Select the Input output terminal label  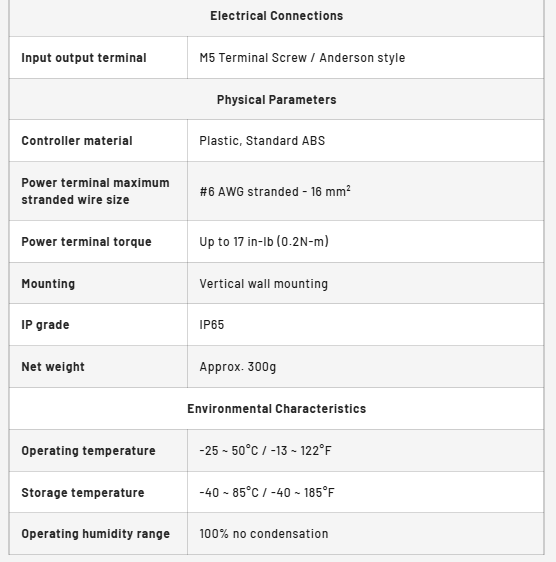tap(84, 58)
